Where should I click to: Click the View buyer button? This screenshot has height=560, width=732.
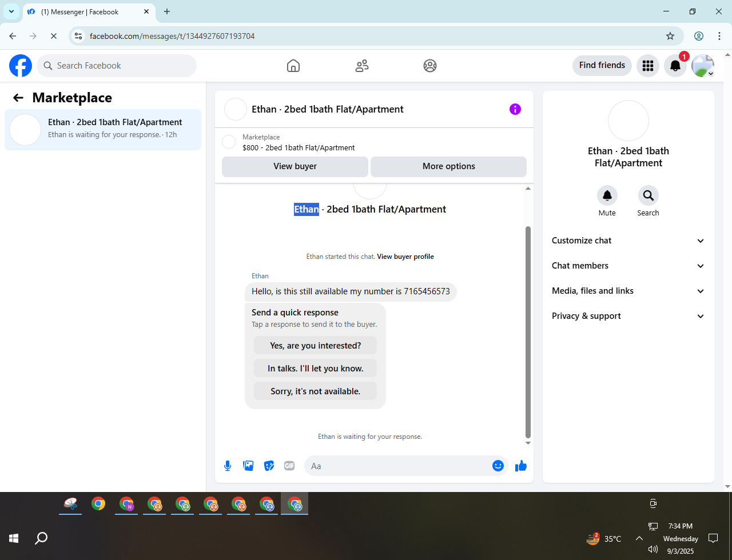tap(295, 166)
